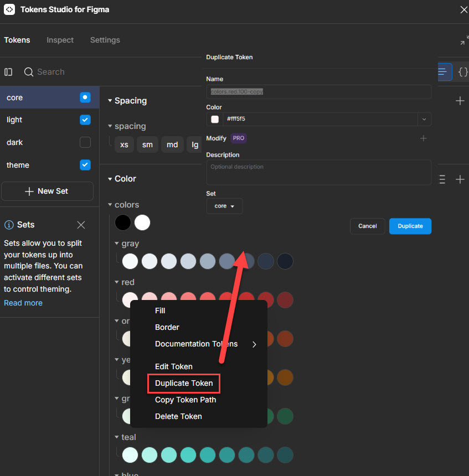The image size is (469, 476).
Task: Pick the lightest teal swatch
Action: (130, 455)
